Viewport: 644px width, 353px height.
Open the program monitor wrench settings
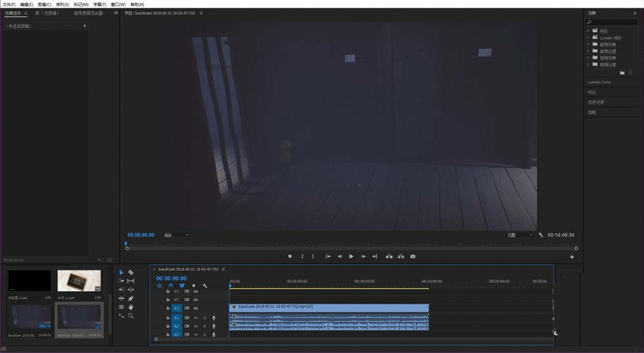pos(541,235)
